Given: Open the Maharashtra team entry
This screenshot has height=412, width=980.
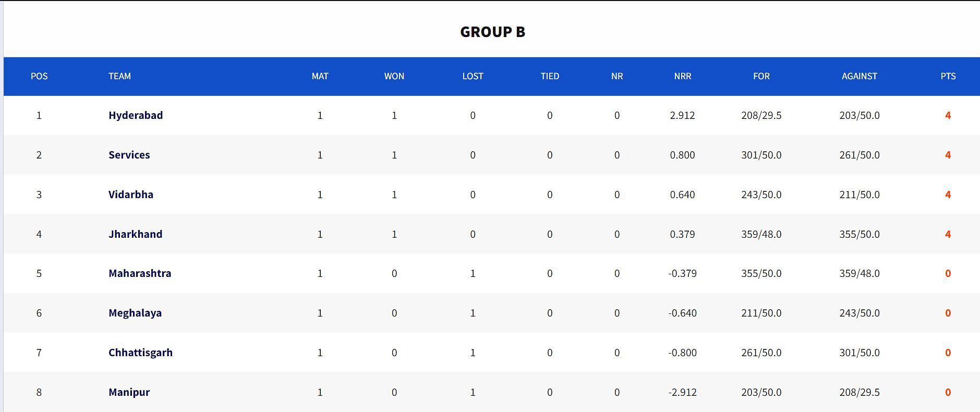Looking at the screenshot, I should (140, 273).
